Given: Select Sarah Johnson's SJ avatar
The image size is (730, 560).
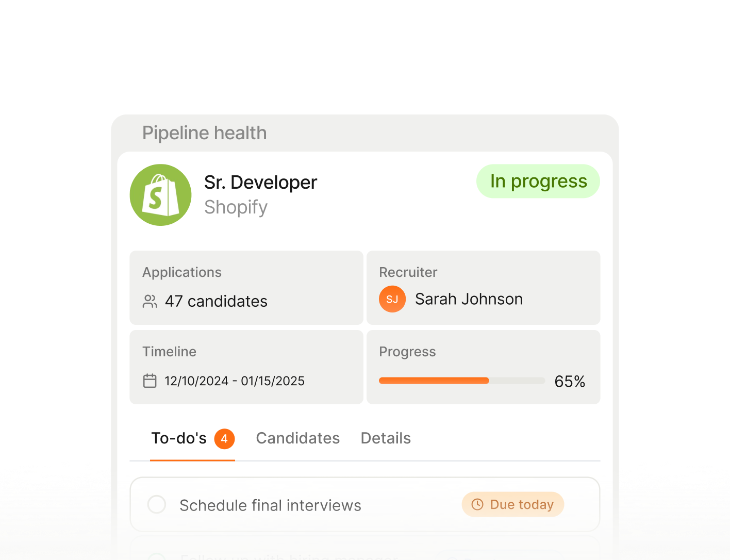Looking at the screenshot, I should click(392, 299).
